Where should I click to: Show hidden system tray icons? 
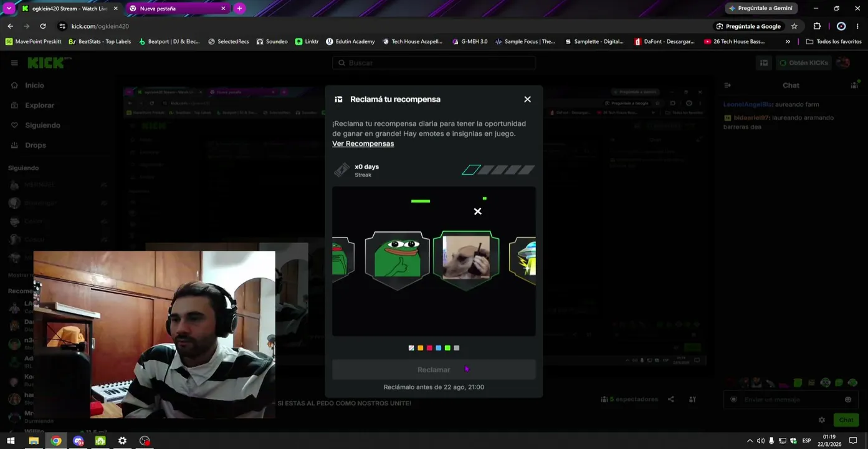click(x=750, y=441)
